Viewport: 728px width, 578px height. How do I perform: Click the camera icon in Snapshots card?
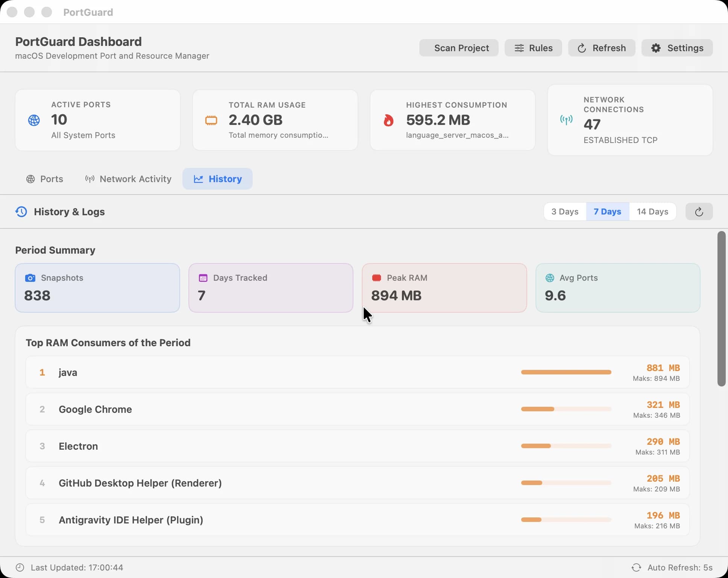coord(30,278)
